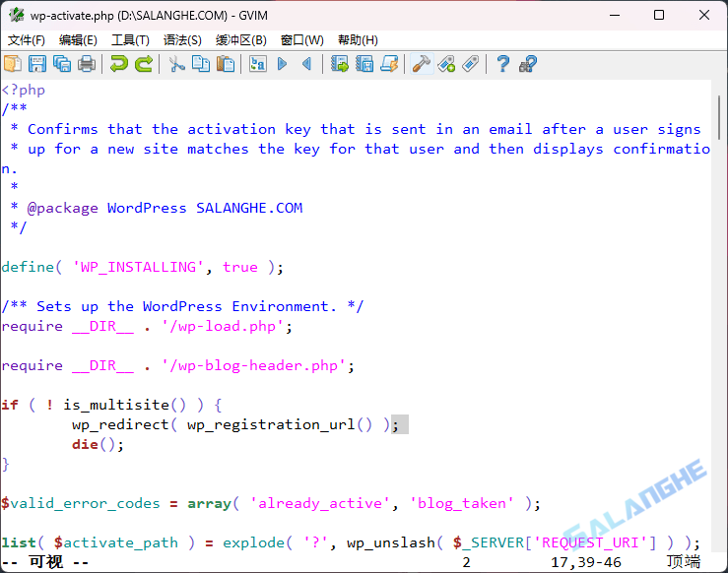Cut selection with the scissors icon
The height and width of the screenshot is (573, 728).
pos(176,64)
